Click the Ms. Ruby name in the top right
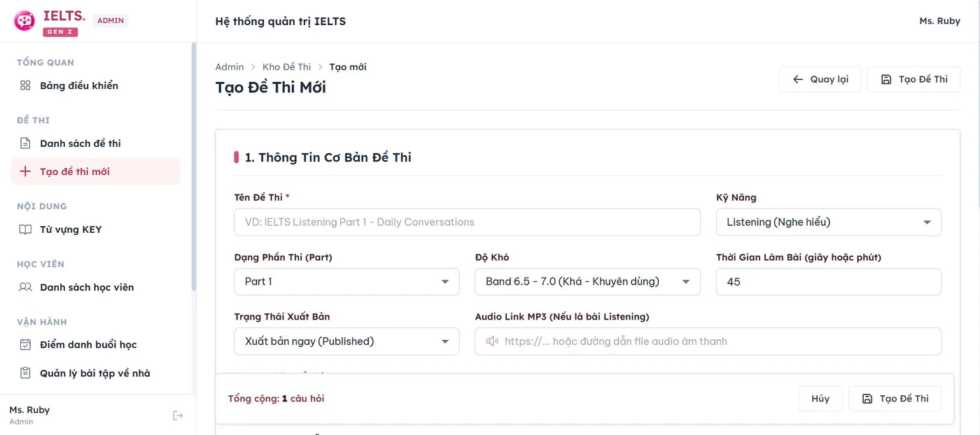Screen dimensions: 980x435 939,21
